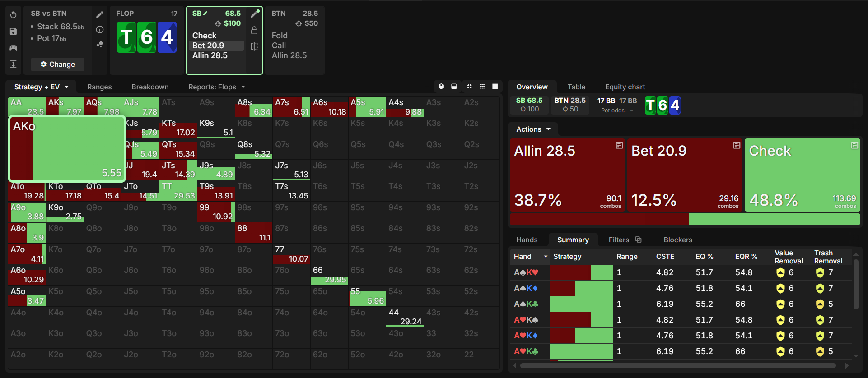Click the split-compare icon in SB panel

click(x=254, y=46)
